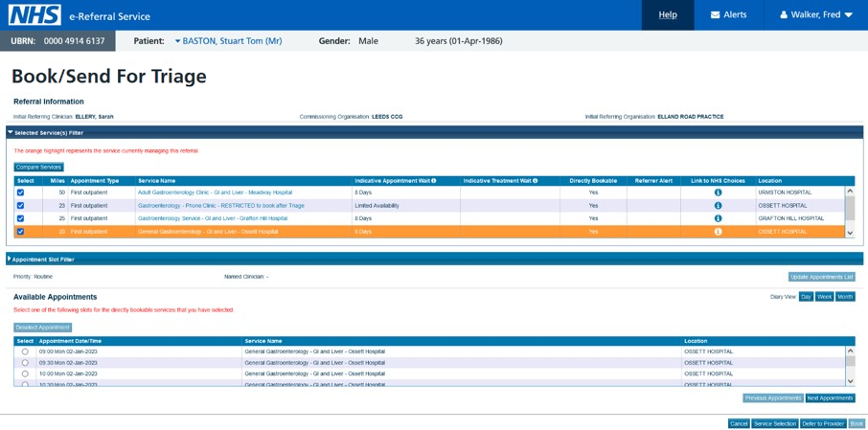Open NHS Choices info for Grafton Hill row
Viewport: 868px width, 430px height.
click(x=718, y=218)
